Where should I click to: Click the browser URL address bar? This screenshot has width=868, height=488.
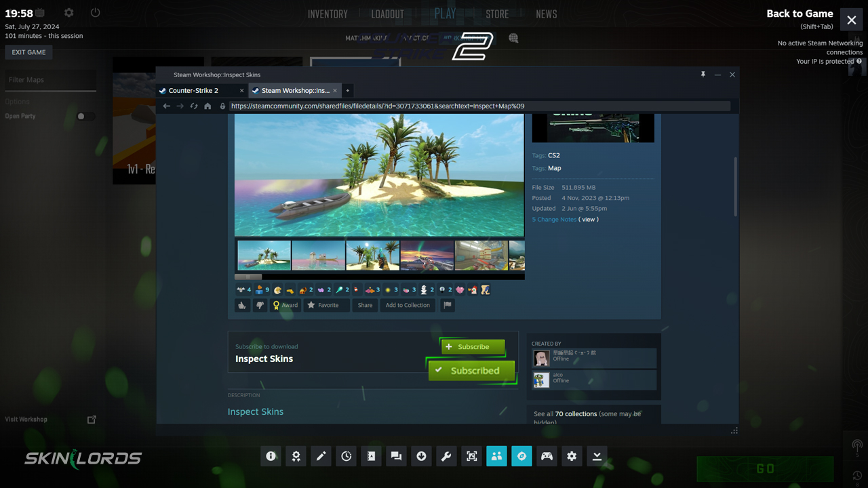pos(479,106)
